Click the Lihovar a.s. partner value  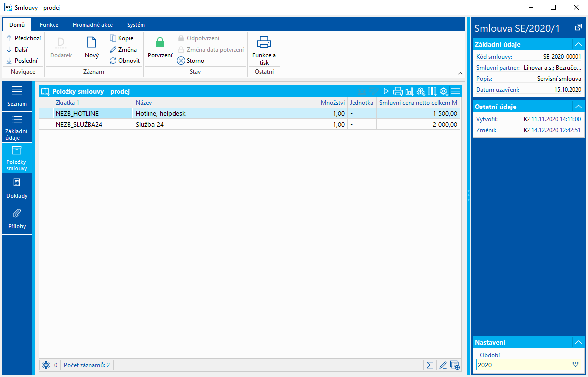552,68
